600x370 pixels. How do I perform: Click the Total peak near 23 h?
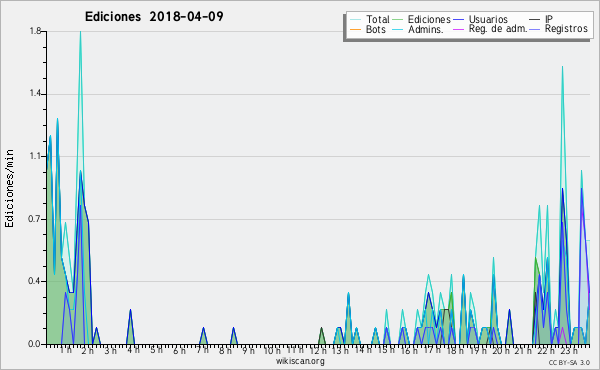(562, 67)
